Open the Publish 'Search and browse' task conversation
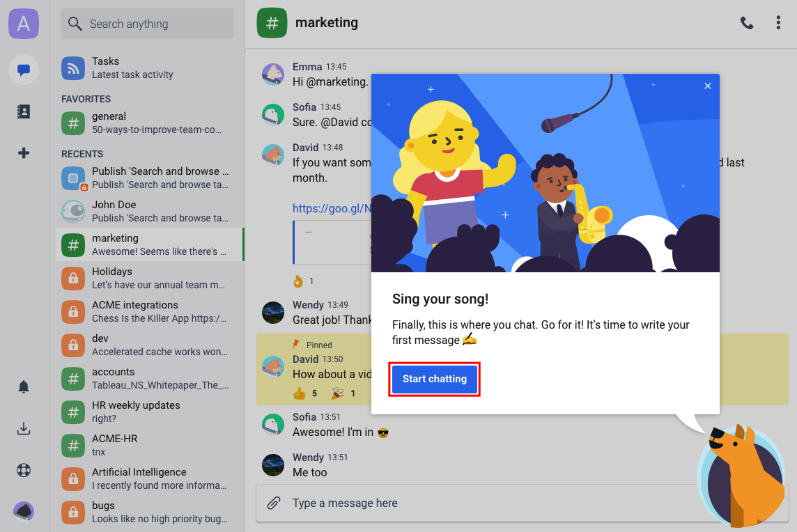 [150, 178]
